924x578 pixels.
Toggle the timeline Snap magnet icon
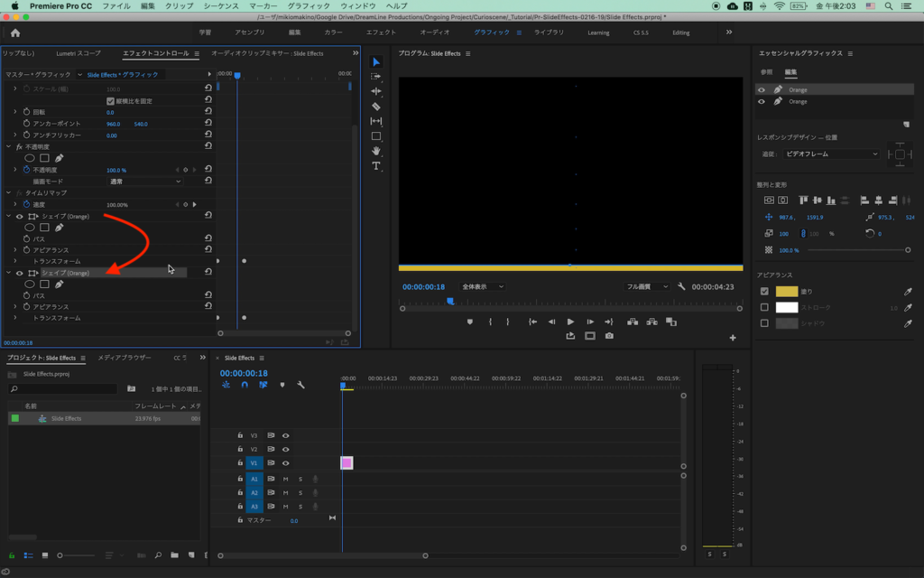pos(244,385)
